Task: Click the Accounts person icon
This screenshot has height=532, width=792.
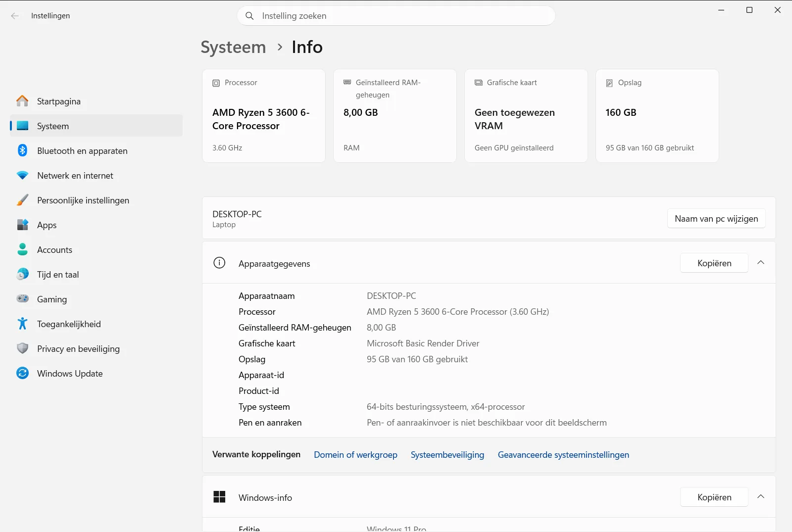Action: [22, 249]
